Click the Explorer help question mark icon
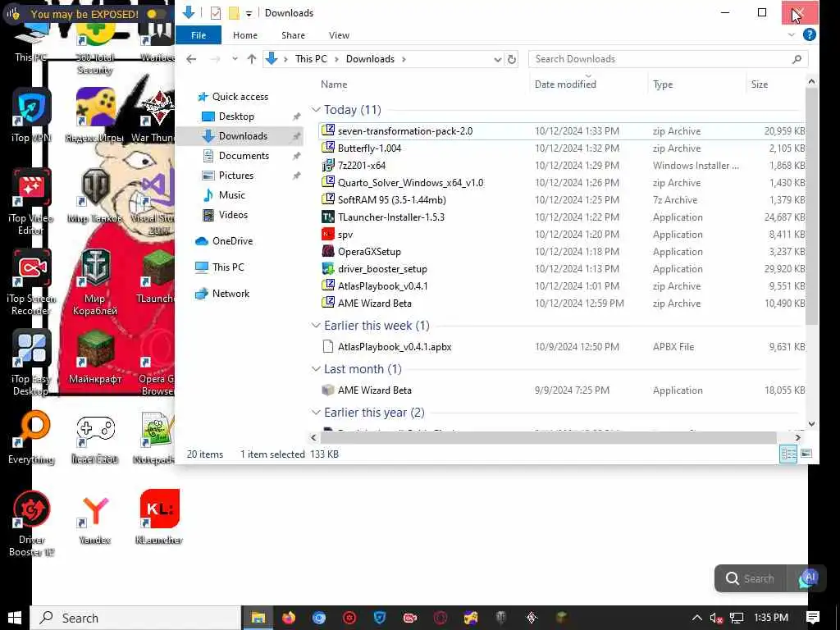Screen dimensions: 840x630 810,34
